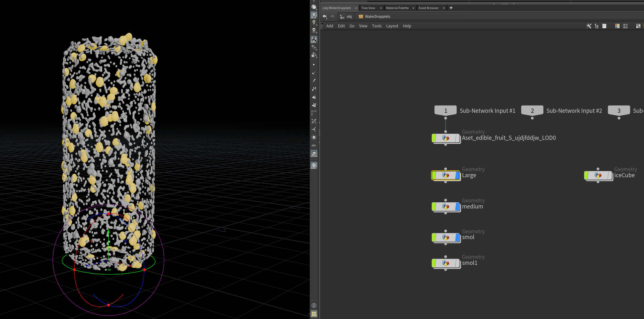Select the iceCube geometry node
This screenshot has width=644, height=319.
pyautogui.click(x=598, y=175)
